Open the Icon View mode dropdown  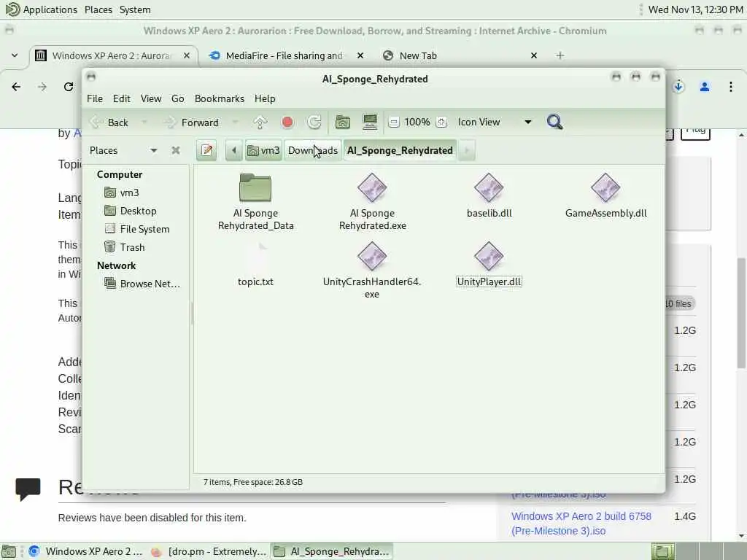(x=494, y=122)
